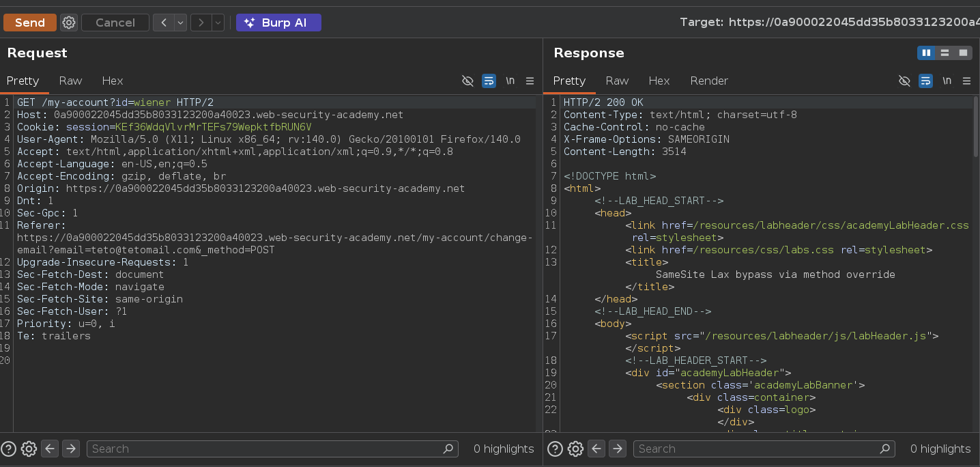The height and width of the screenshot is (467, 980).
Task: Toggle hidden characters eye icon in Response
Action: tap(904, 81)
